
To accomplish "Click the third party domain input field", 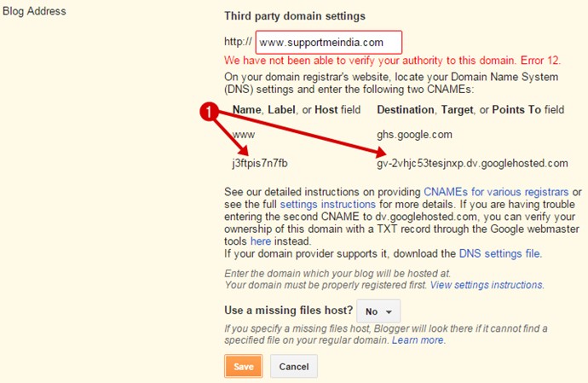I will [x=328, y=43].
